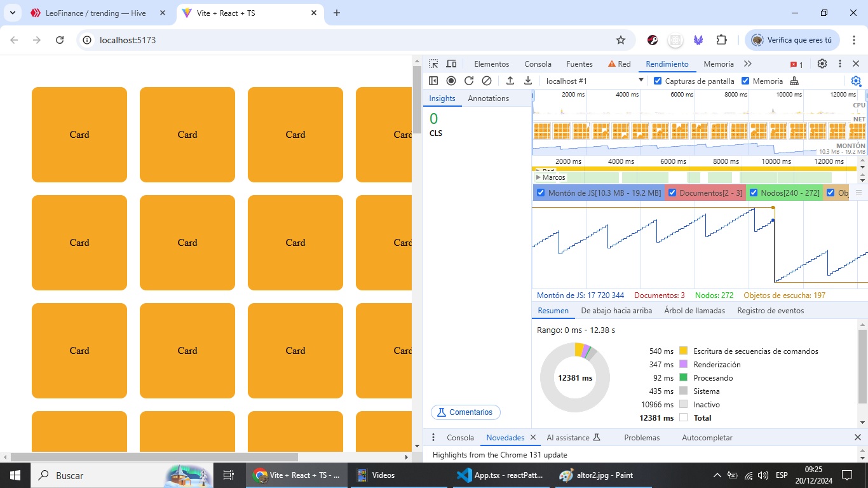Select the Insights sidebar tab
This screenshot has width=868, height=488.
pyautogui.click(x=442, y=98)
